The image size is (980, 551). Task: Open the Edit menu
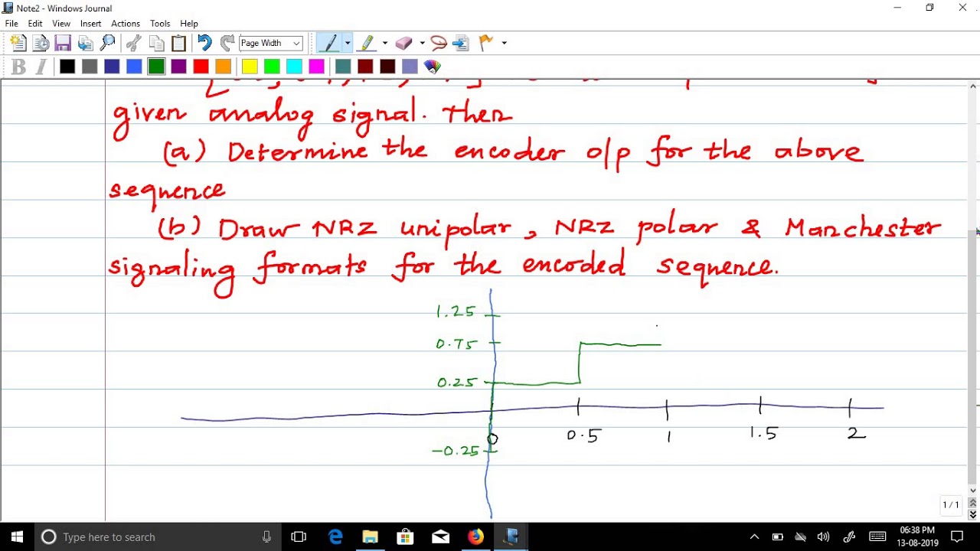pyautogui.click(x=35, y=24)
